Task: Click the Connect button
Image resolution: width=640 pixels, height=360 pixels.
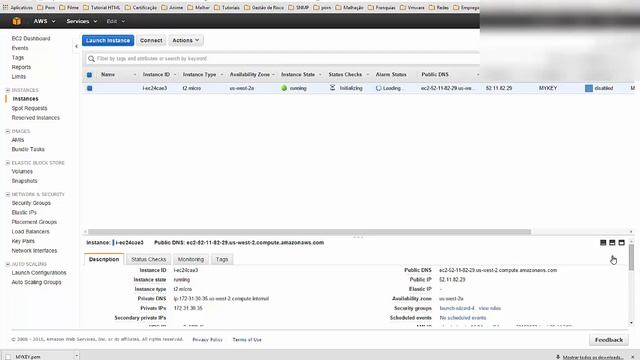Action: (x=151, y=40)
